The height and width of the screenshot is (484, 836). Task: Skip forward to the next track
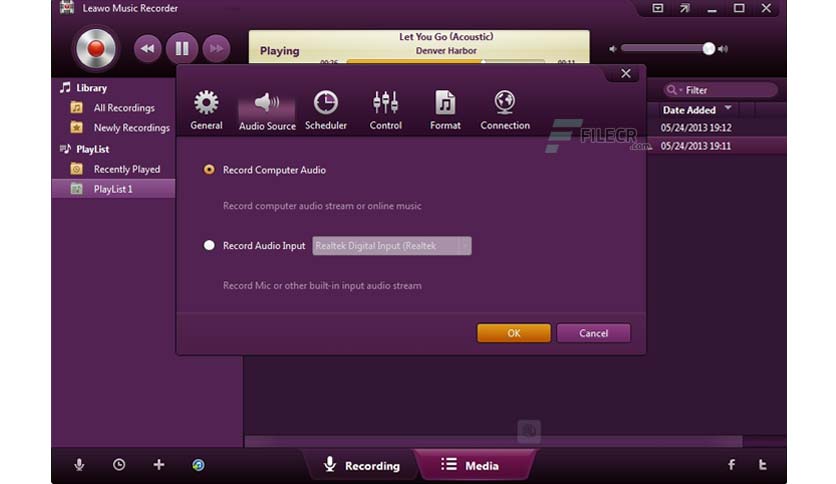(x=216, y=49)
